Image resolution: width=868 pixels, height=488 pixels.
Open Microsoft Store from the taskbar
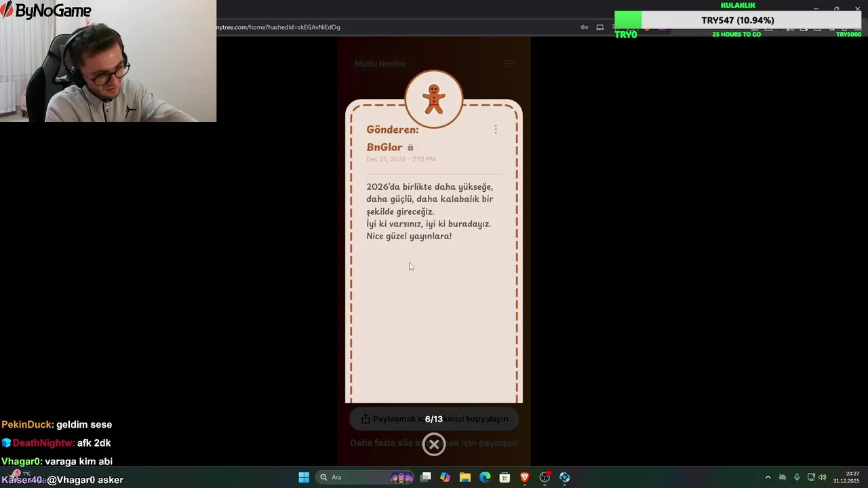505,477
